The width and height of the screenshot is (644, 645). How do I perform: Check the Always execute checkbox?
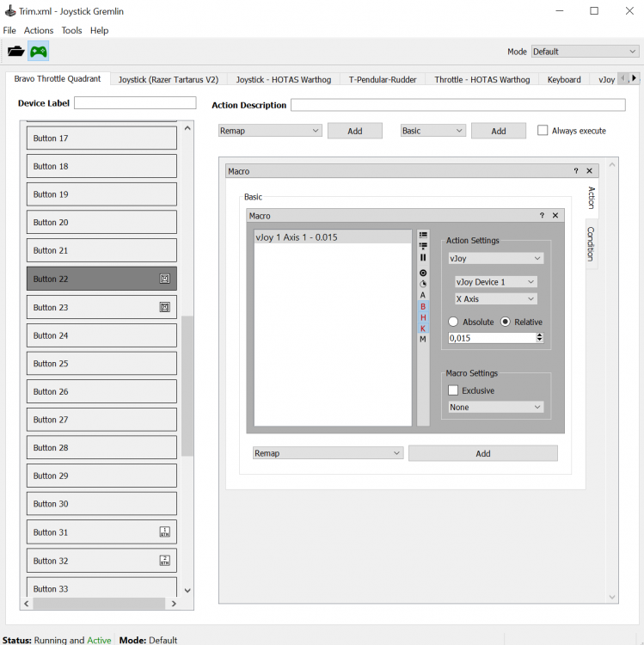543,131
